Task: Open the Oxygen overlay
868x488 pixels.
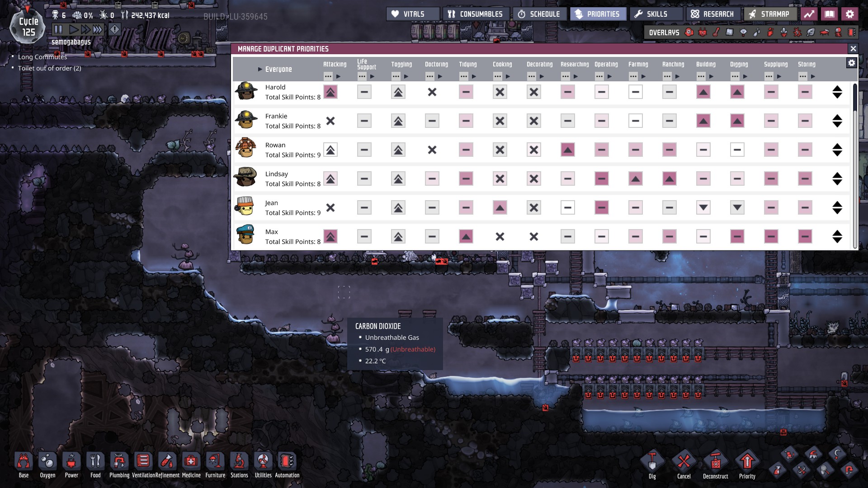Action: [689, 32]
